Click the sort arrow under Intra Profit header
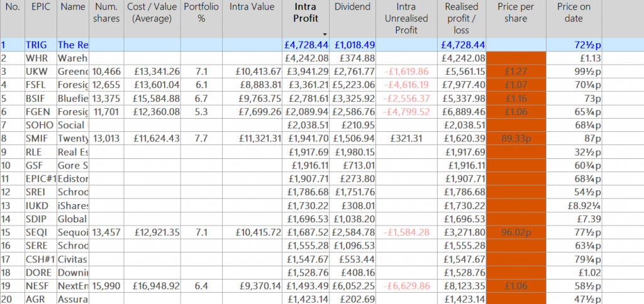 tap(325, 34)
